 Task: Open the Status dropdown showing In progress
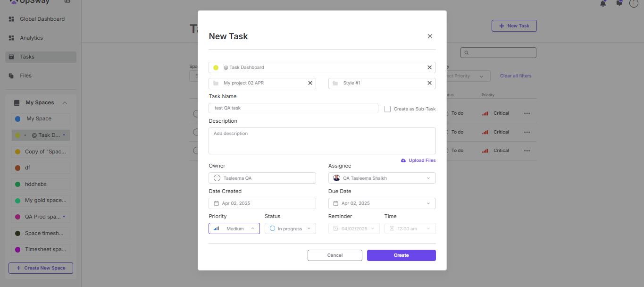[x=290, y=228]
